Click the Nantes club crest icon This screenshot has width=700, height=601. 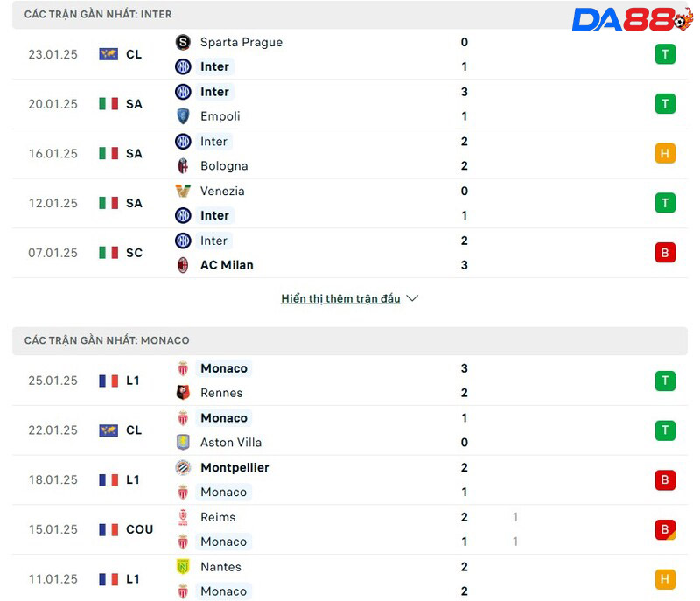[183, 567]
